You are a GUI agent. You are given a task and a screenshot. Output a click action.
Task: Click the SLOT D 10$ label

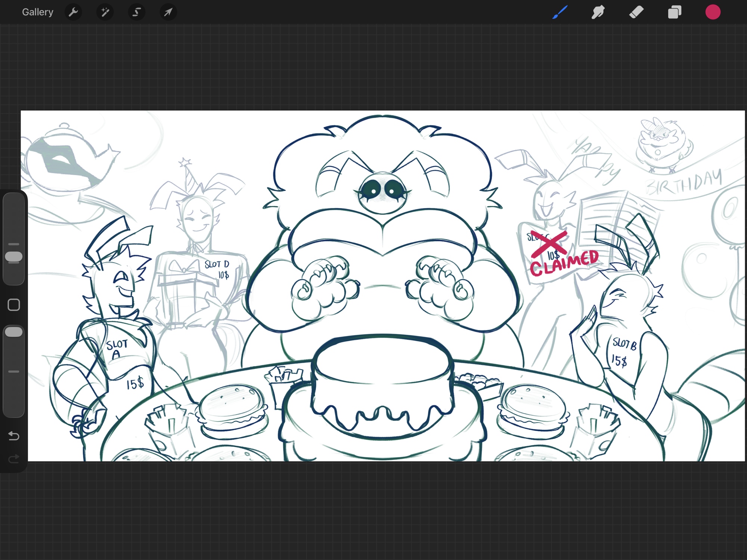tap(218, 269)
